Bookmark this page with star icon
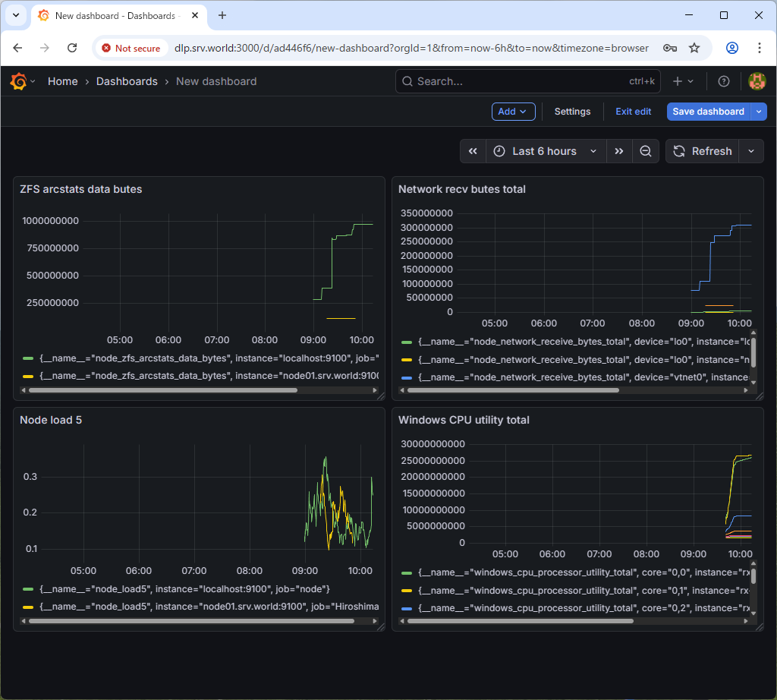 pos(694,48)
